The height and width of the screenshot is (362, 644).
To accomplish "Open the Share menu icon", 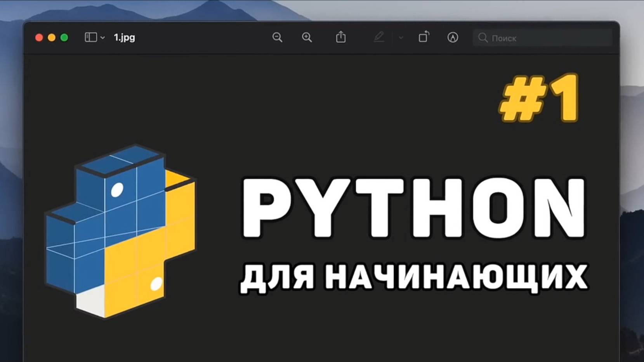I will (341, 37).
